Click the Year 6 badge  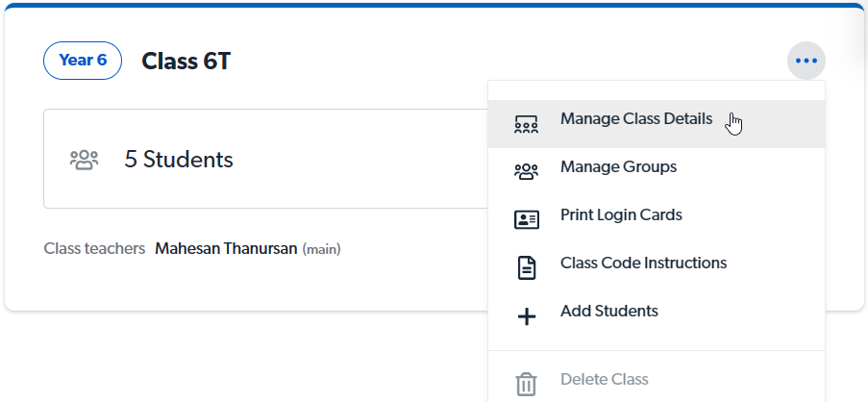[83, 61]
